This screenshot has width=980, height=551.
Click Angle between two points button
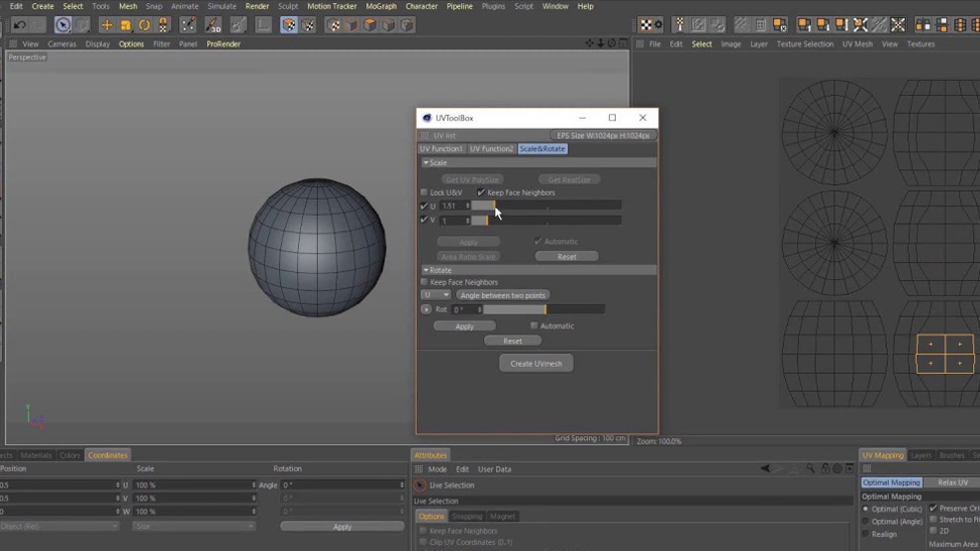503,295
